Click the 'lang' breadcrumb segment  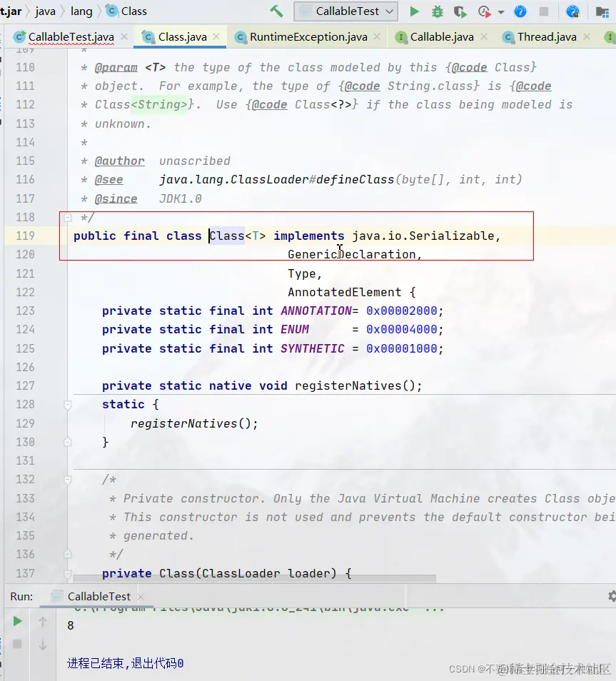[81, 11]
